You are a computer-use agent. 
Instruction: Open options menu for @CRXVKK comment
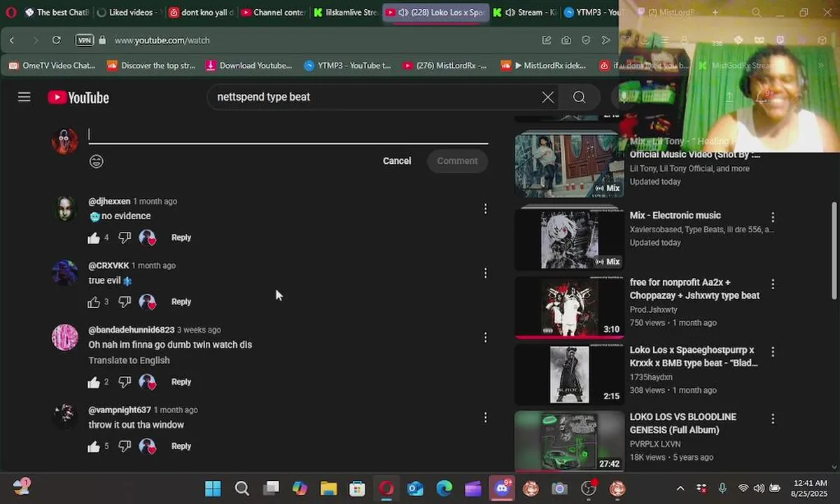[x=485, y=273]
